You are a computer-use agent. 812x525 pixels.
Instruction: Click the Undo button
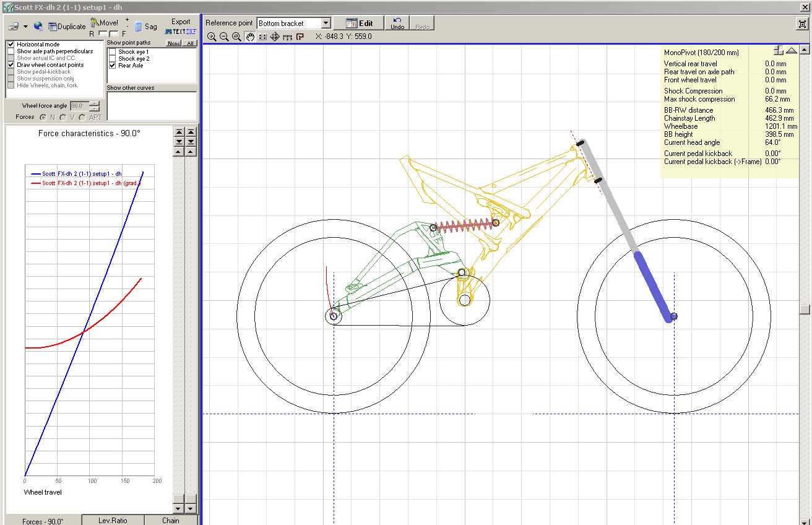[x=397, y=23]
